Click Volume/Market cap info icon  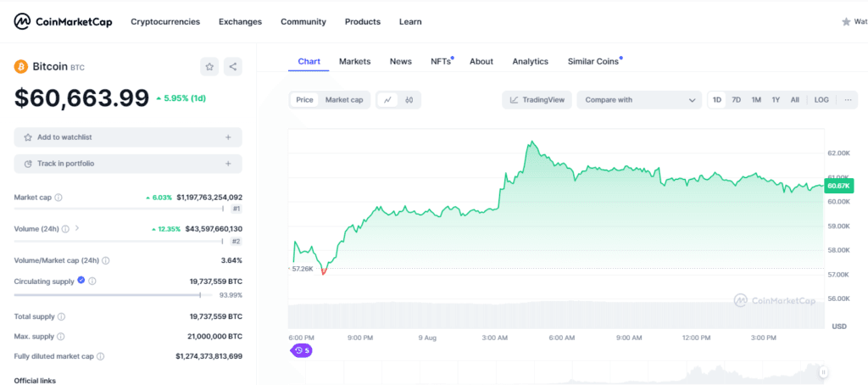tap(106, 260)
